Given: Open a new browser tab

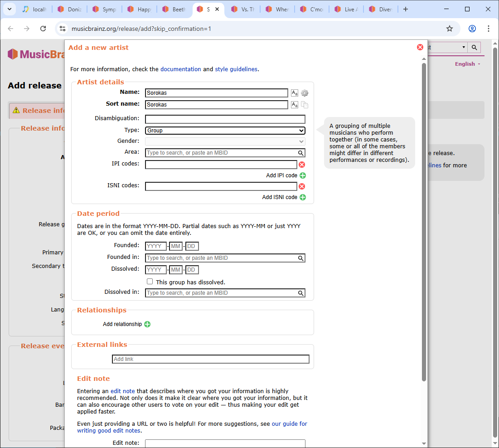Looking at the screenshot, I should [x=406, y=9].
